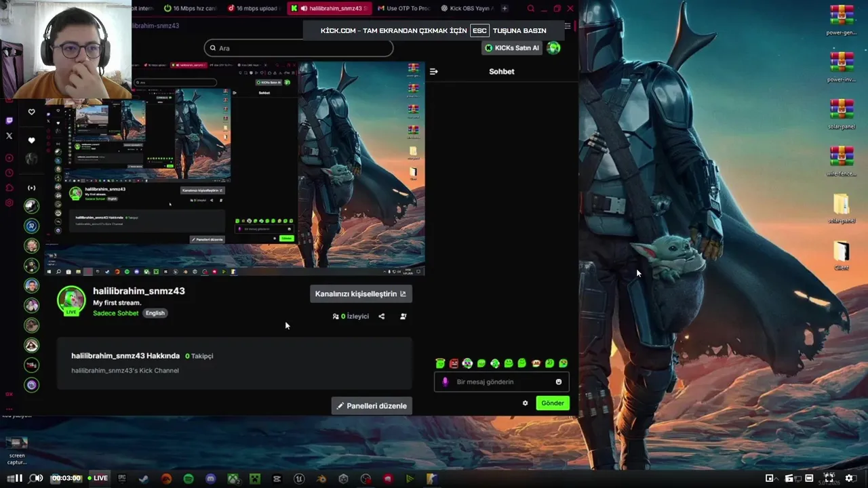The height and width of the screenshot is (488, 868).
Task: Click the broadcast (•) icon in Kick sidebar
Action: (x=31, y=188)
